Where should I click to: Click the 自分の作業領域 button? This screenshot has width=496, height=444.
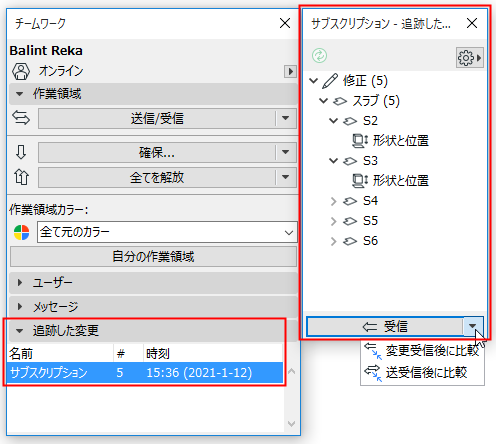click(153, 257)
